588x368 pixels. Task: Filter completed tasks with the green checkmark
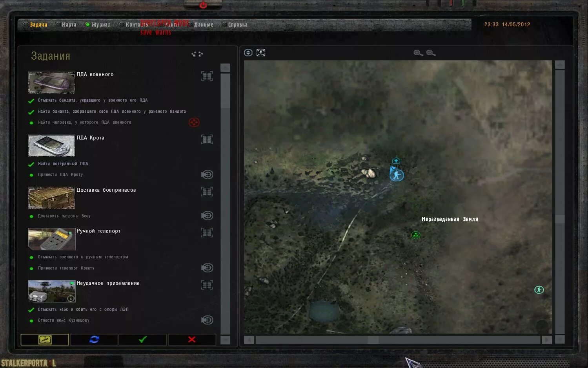click(143, 339)
